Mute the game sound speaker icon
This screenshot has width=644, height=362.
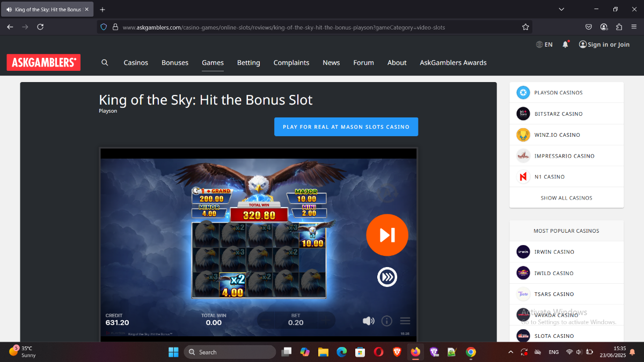[368, 321]
